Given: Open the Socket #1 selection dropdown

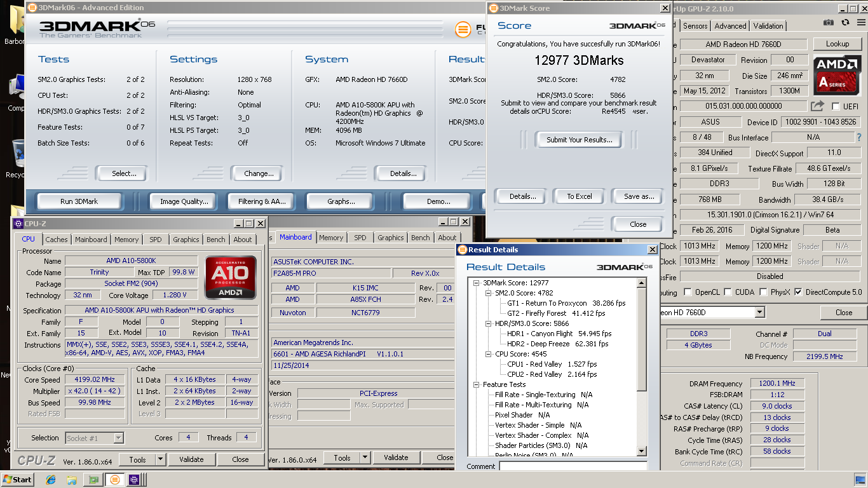Looking at the screenshot, I should click(118, 438).
